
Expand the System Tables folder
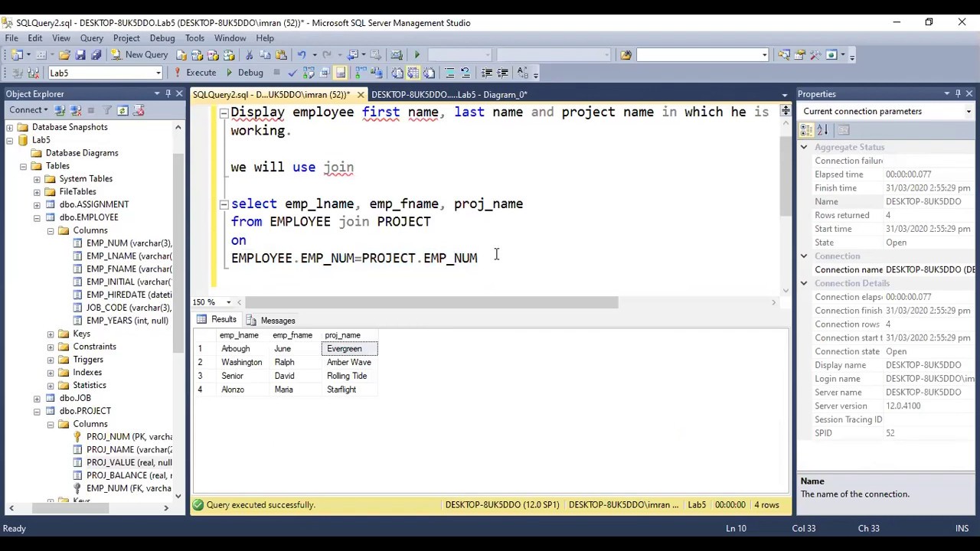point(37,179)
